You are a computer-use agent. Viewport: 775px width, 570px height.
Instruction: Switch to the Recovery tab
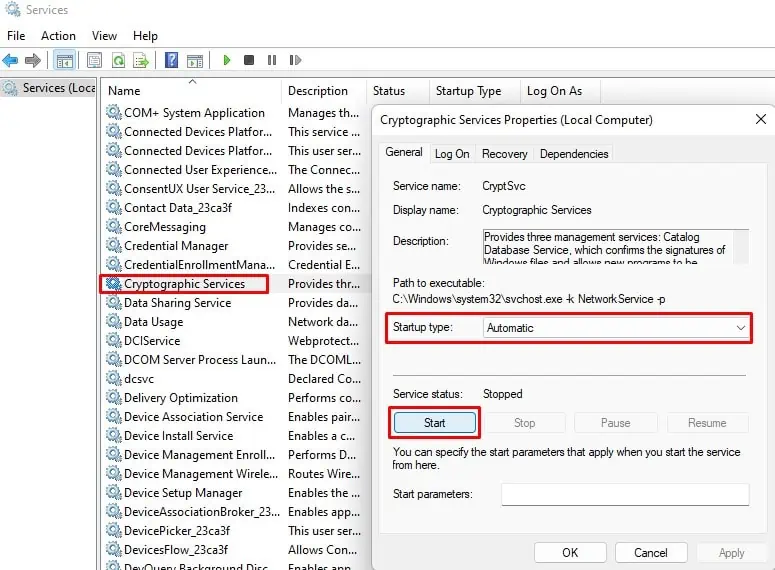point(505,154)
